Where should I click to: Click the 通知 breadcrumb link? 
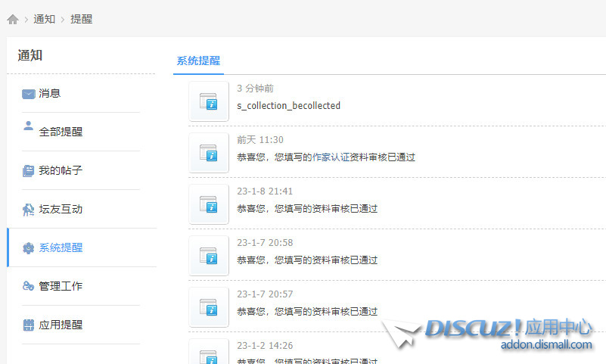pos(44,20)
